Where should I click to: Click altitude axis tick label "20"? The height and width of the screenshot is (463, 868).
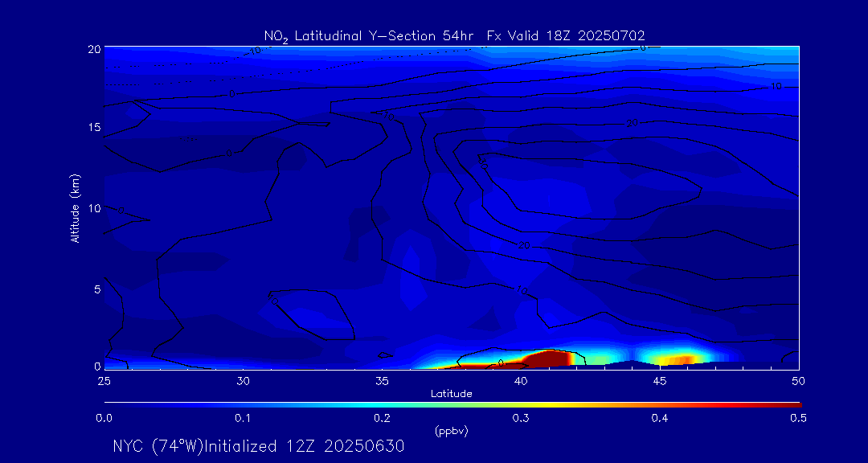click(94, 49)
